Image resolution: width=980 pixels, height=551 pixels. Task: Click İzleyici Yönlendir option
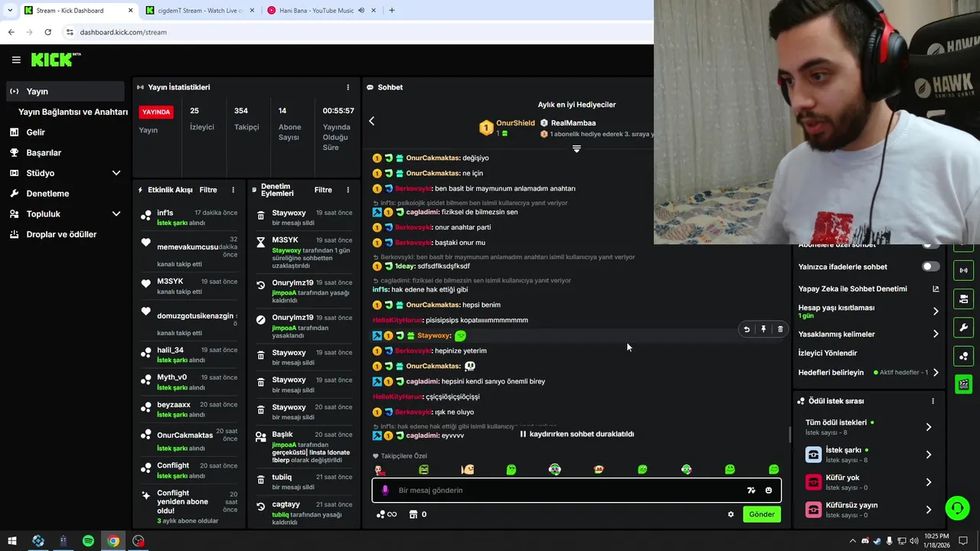point(828,353)
